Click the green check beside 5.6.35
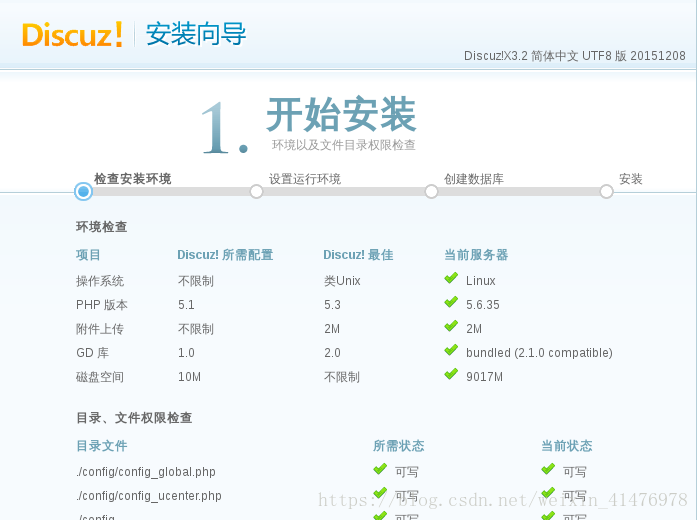The width and height of the screenshot is (699, 520). tap(451, 302)
